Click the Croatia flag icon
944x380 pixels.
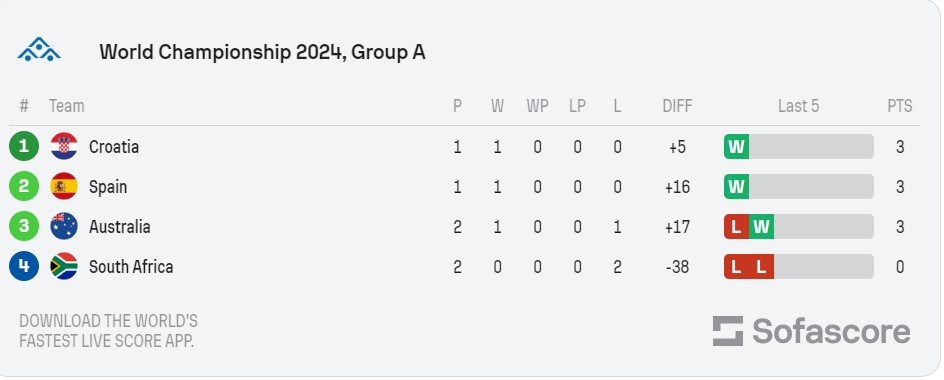point(64,146)
